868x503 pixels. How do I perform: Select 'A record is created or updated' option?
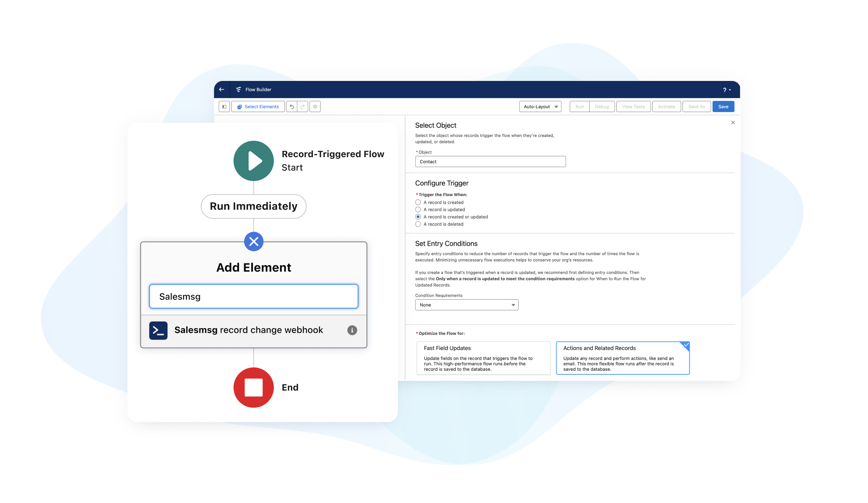click(418, 217)
